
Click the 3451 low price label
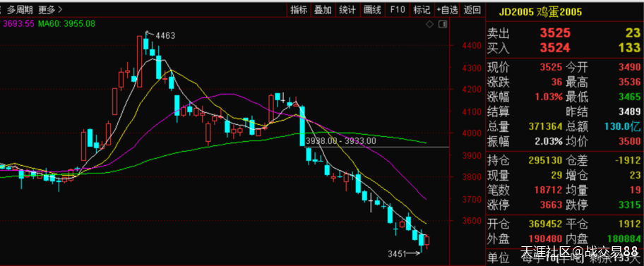click(398, 254)
